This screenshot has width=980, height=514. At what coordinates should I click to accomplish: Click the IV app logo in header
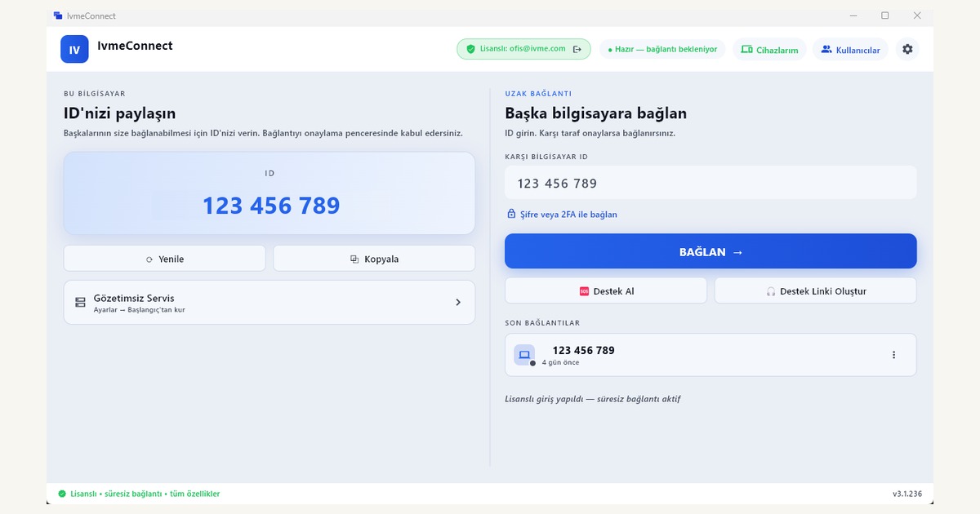[x=74, y=49]
